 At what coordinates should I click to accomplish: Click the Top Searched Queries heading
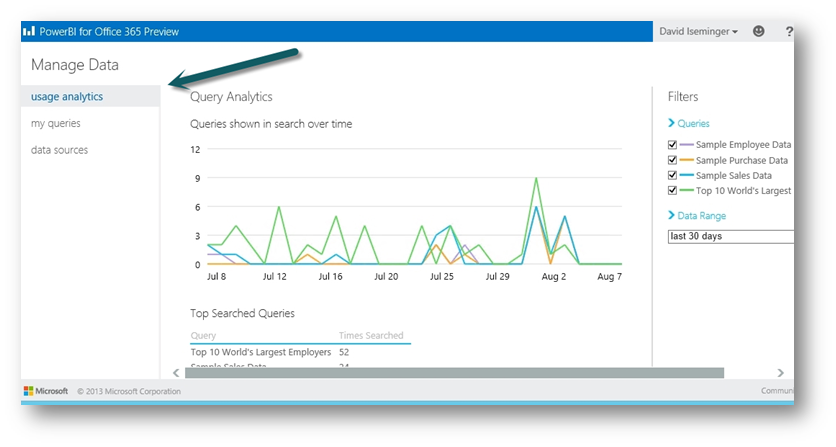242,313
